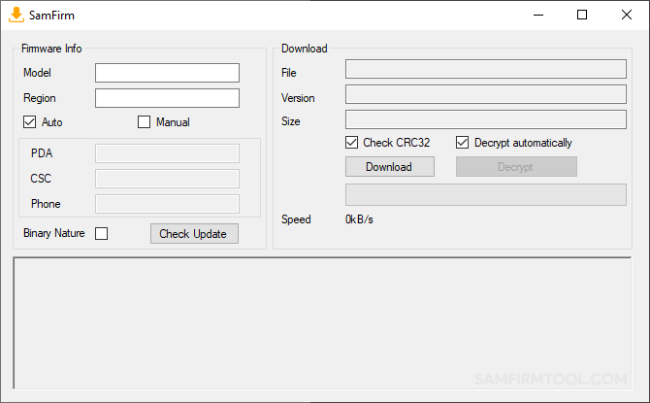
Task: Click the Model input field
Action: point(167,73)
